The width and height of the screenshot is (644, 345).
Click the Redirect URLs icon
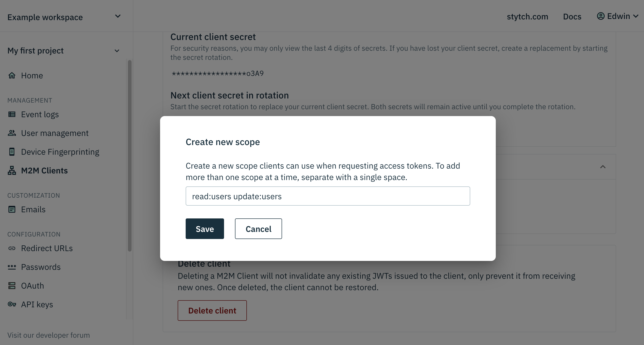pyautogui.click(x=12, y=247)
